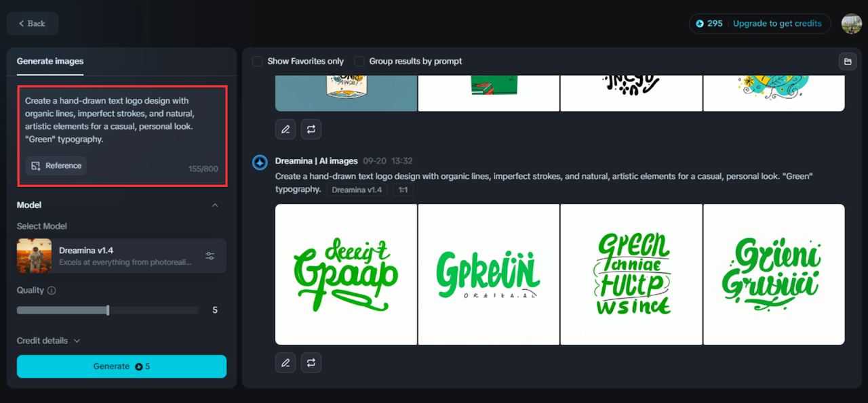
Task: Click the Dreamina v1.4 tag in results
Action: click(357, 190)
